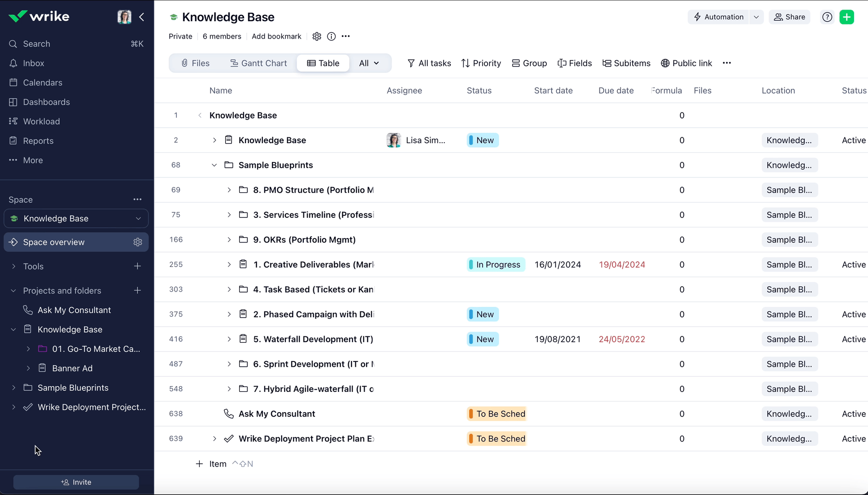Viewport: 868px width, 495px height.
Task: Add a new tool with plus icon
Action: pos(137,266)
